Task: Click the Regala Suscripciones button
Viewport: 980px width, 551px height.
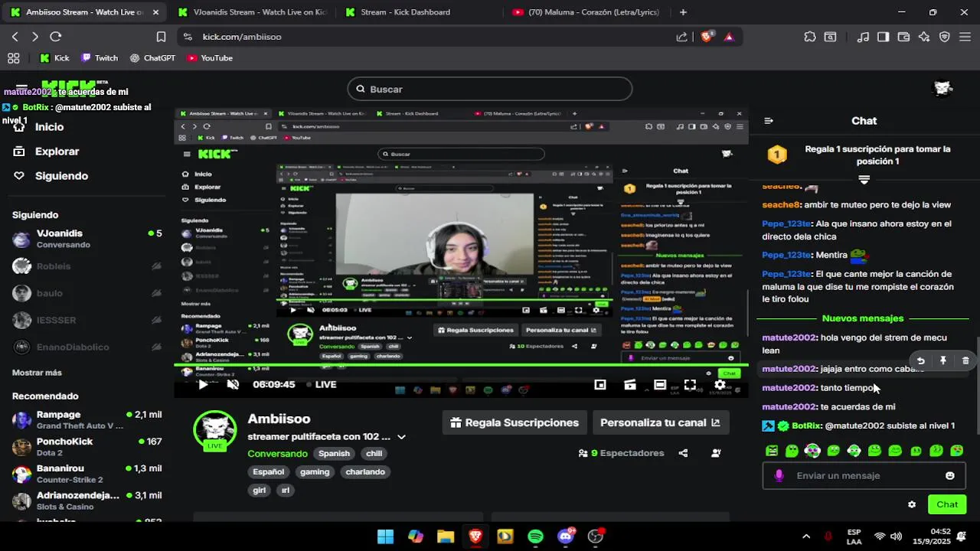Action: pos(514,422)
